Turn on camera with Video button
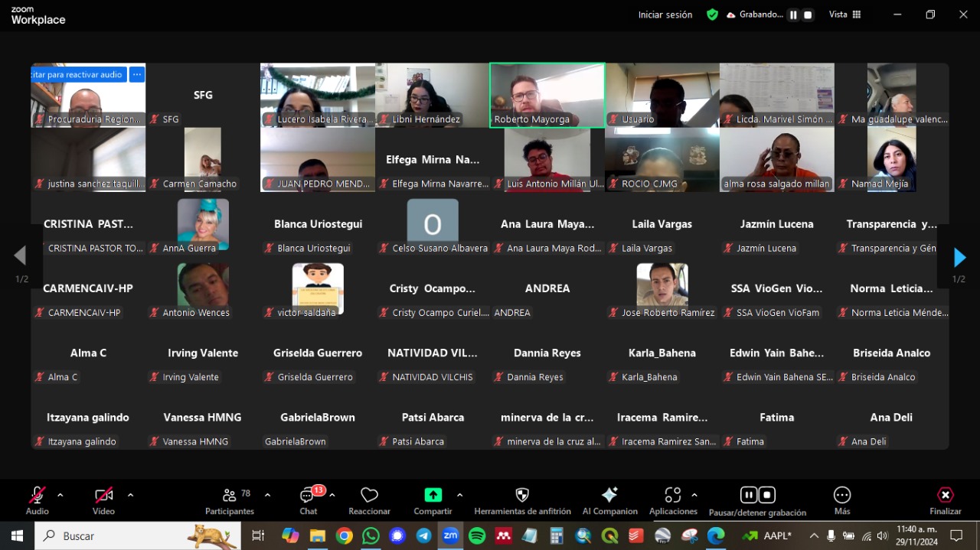 click(x=103, y=500)
